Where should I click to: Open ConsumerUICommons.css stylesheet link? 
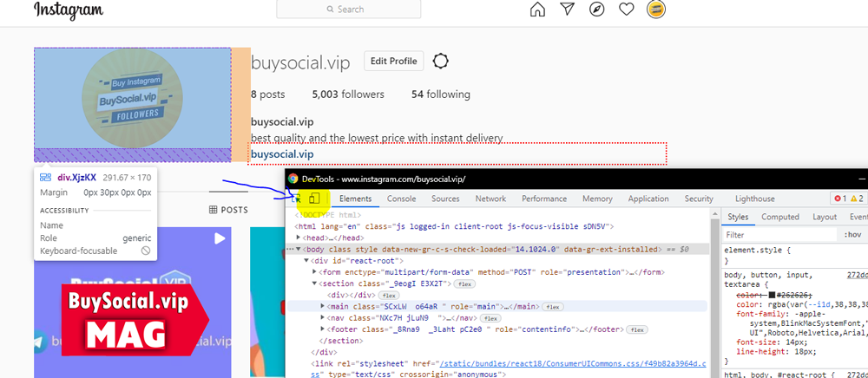[x=573, y=363]
